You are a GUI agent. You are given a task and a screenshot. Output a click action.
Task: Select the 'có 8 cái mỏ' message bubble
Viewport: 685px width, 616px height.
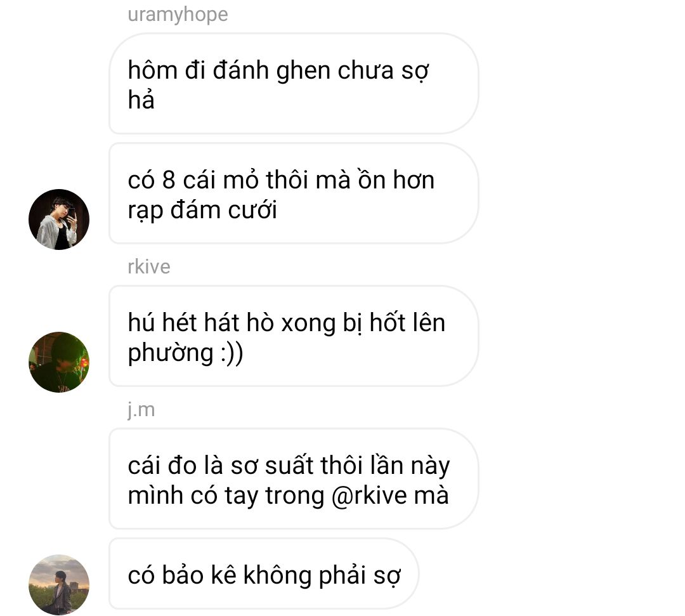294,193
